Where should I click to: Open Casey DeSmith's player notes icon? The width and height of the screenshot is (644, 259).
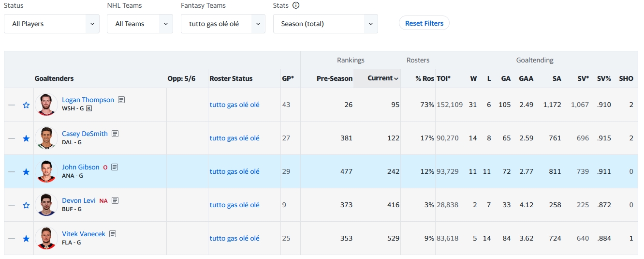115,134
